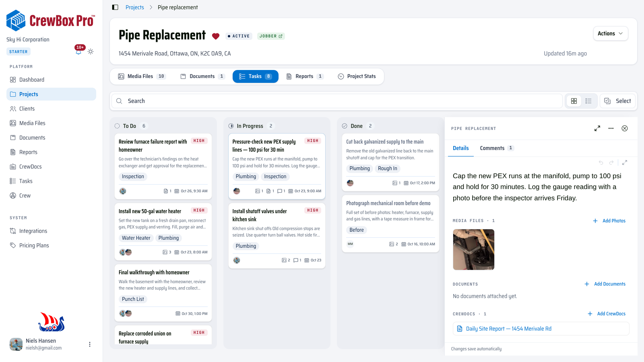This screenshot has width=644, height=362.
Task: Open the JOBBER external link badge
Action: (271, 36)
